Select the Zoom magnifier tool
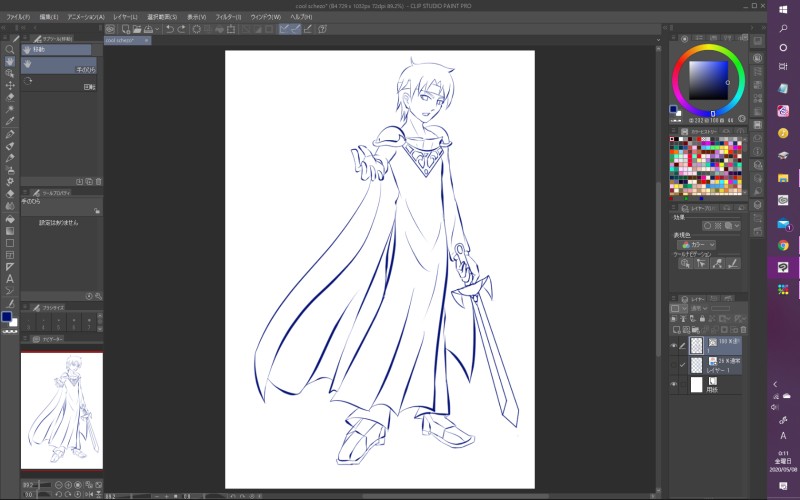Screen dimensions: 800x500 10,49
